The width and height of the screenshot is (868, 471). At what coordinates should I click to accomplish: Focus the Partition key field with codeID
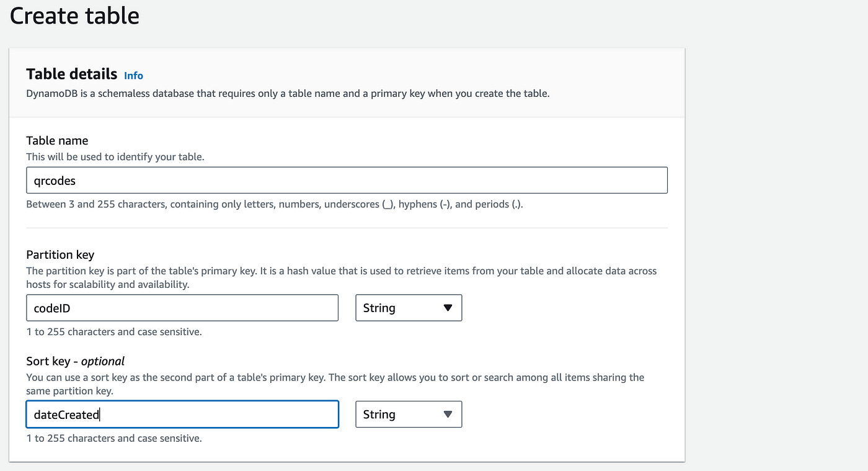[x=182, y=308]
